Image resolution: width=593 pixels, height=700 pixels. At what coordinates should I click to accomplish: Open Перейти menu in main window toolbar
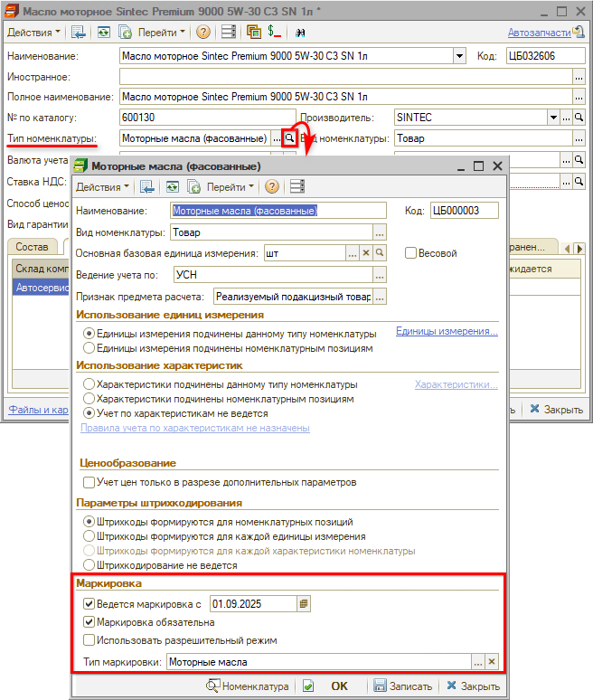pyautogui.click(x=161, y=33)
